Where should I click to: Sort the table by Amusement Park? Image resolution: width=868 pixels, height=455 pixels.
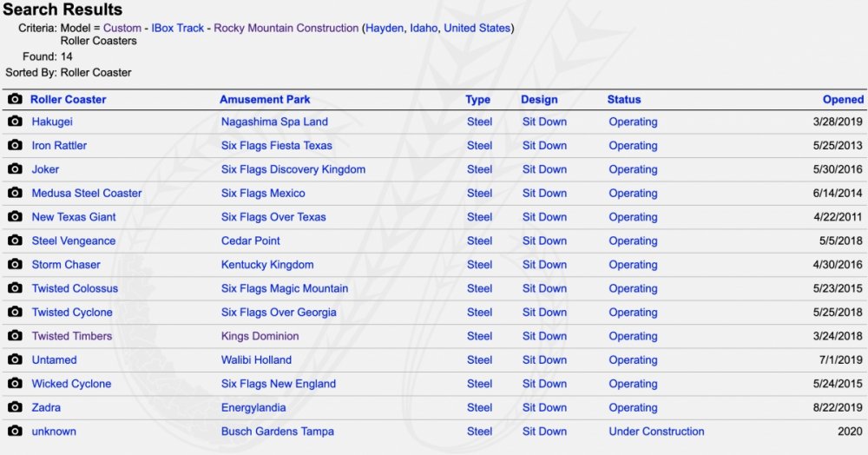pyautogui.click(x=265, y=99)
